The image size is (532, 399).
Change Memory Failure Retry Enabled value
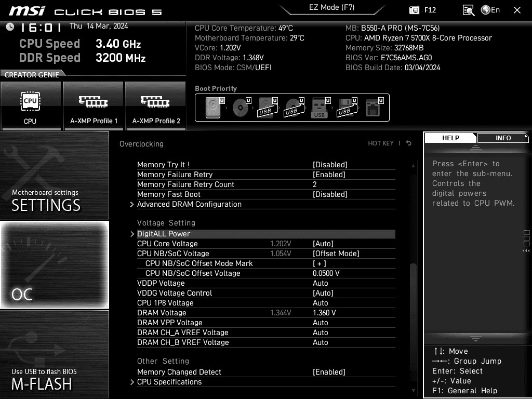pyautogui.click(x=329, y=175)
